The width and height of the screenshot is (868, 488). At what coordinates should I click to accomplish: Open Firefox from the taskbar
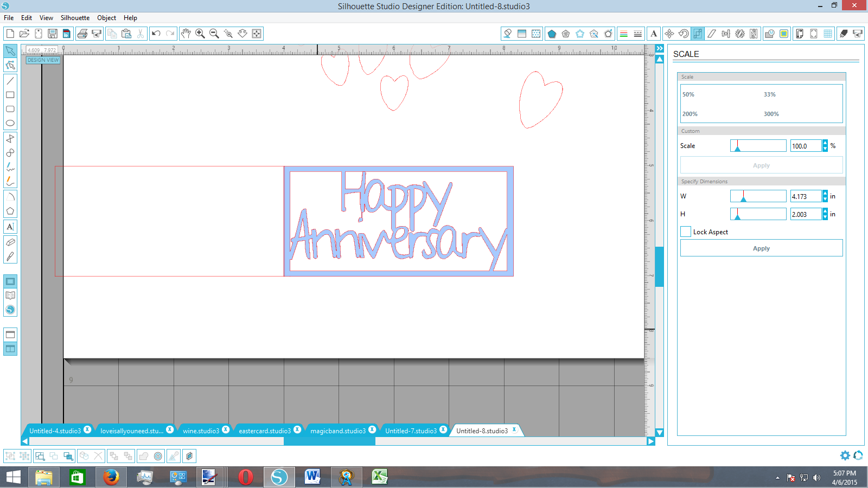pos(111,477)
